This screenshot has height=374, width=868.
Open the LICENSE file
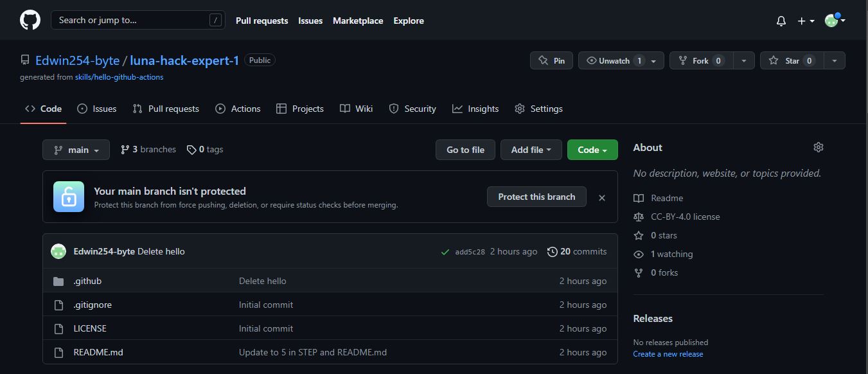90,328
